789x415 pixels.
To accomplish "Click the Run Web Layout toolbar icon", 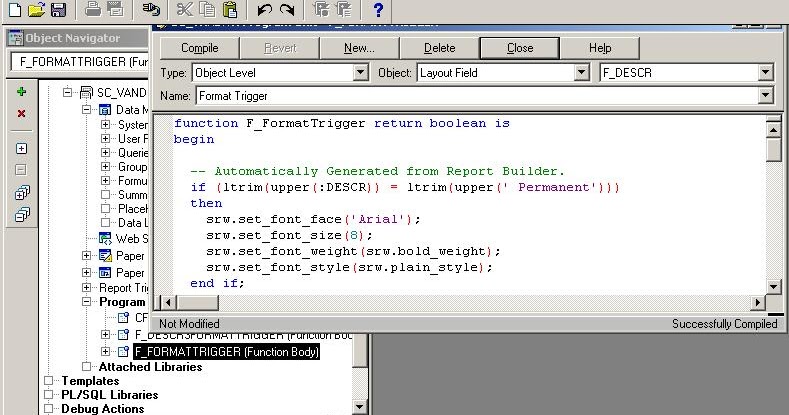I will coord(344,10).
